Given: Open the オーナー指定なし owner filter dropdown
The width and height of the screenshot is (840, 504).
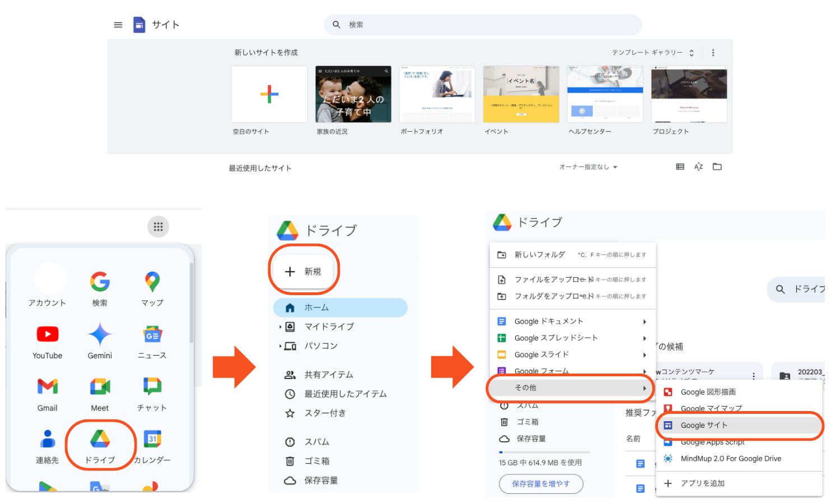Looking at the screenshot, I should [588, 167].
